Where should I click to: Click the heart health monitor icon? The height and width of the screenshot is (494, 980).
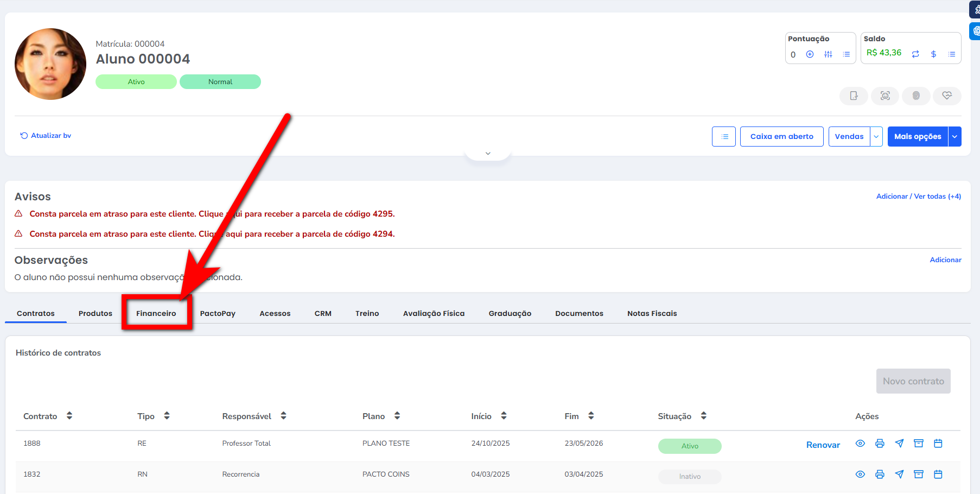click(x=947, y=96)
